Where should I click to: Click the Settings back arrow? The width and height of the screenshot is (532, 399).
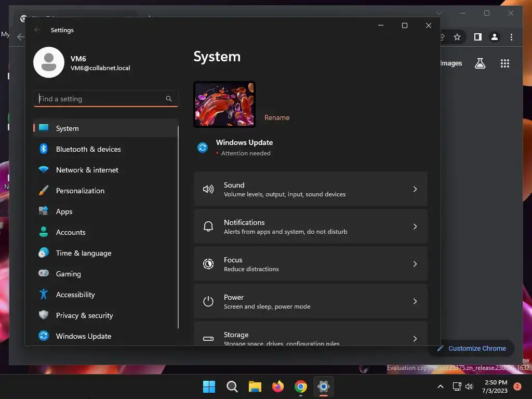(37, 30)
